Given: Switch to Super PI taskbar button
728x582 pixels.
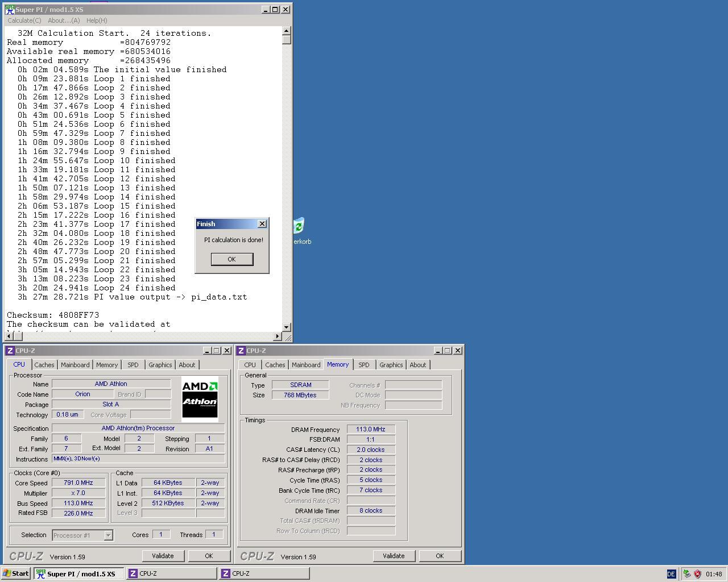Looking at the screenshot, I should pyautogui.click(x=78, y=573).
